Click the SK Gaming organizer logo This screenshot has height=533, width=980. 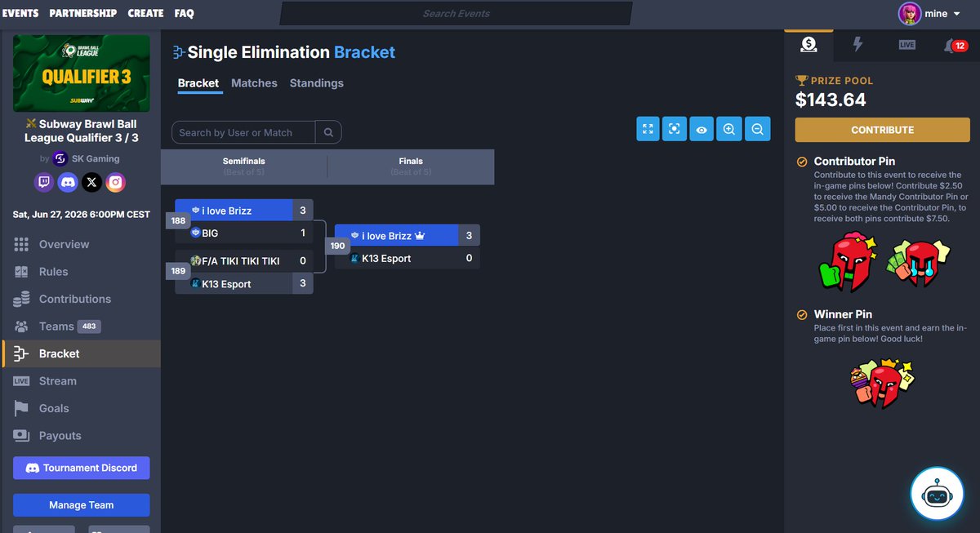pyautogui.click(x=60, y=158)
